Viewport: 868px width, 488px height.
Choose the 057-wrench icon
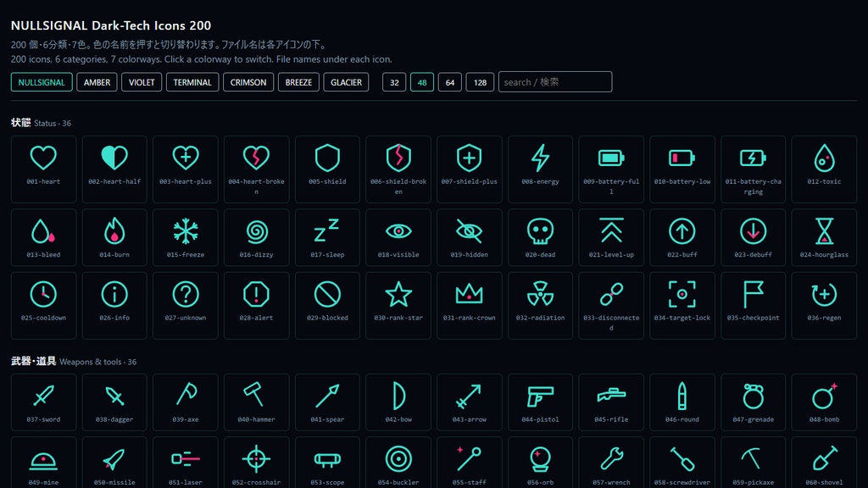pyautogui.click(x=611, y=459)
